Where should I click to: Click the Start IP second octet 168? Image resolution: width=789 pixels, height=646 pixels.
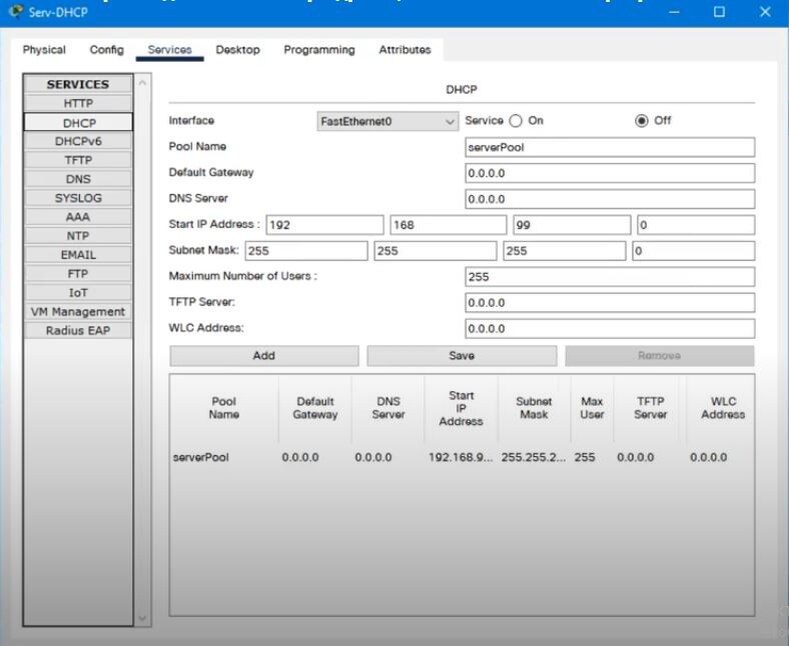point(448,225)
